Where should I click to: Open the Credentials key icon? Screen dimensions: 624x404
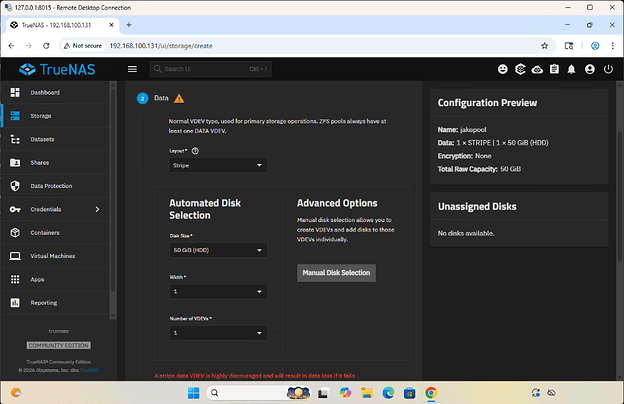point(15,209)
